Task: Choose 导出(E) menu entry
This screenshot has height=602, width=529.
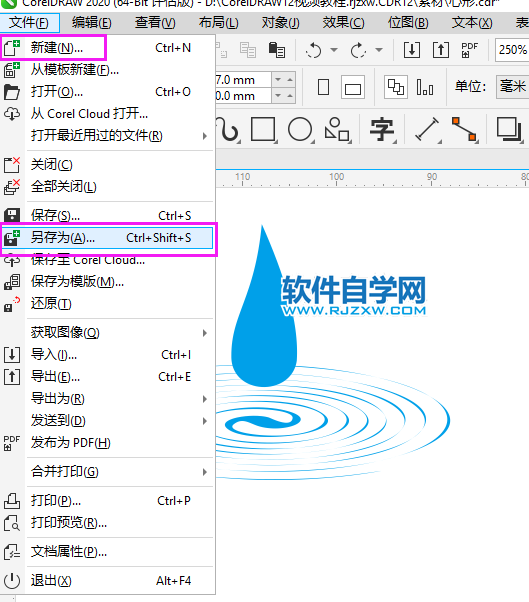Action: [107, 377]
